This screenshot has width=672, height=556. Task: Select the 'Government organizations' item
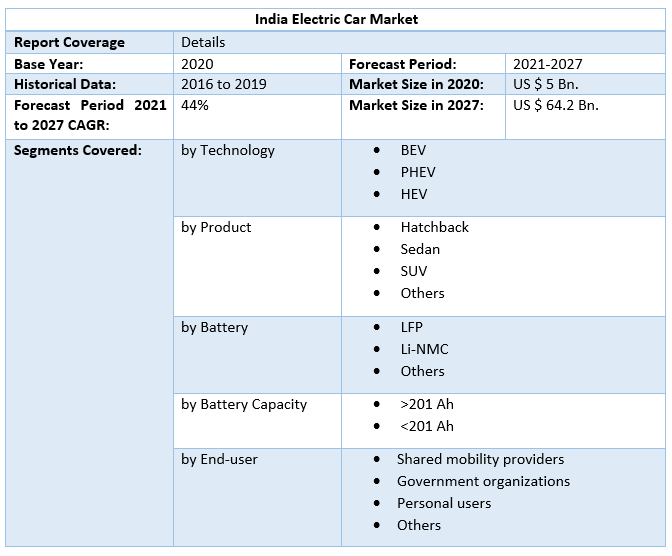click(x=483, y=481)
